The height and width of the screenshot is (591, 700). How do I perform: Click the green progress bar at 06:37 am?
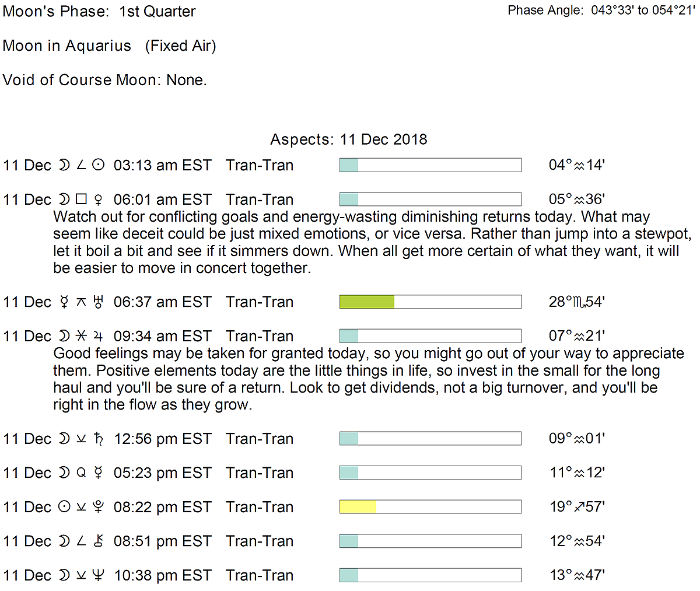(x=367, y=302)
